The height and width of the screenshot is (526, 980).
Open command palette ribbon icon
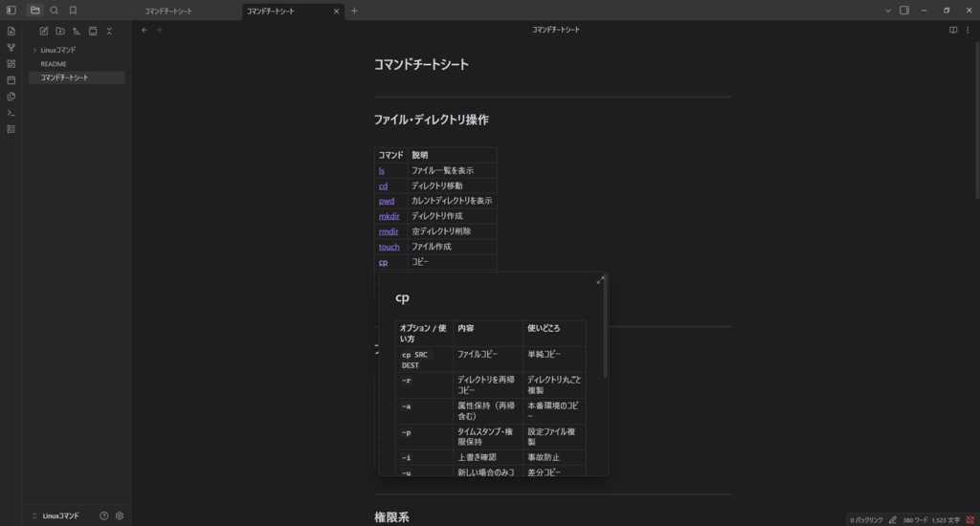(11, 113)
